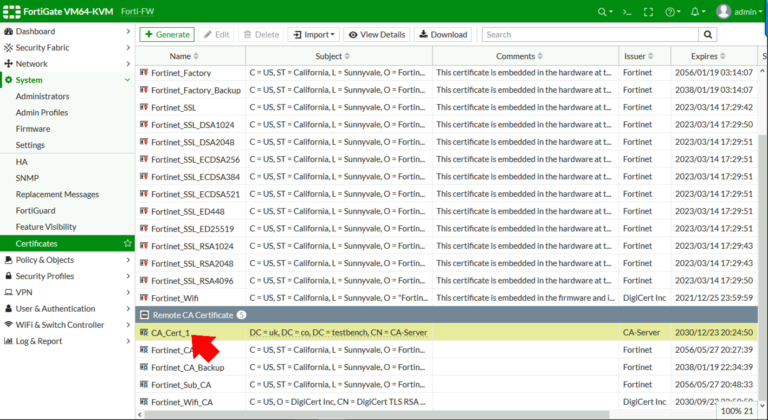The height and width of the screenshot is (420, 768).
Task: Sort by the Subject column header
Action: (x=333, y=56)
